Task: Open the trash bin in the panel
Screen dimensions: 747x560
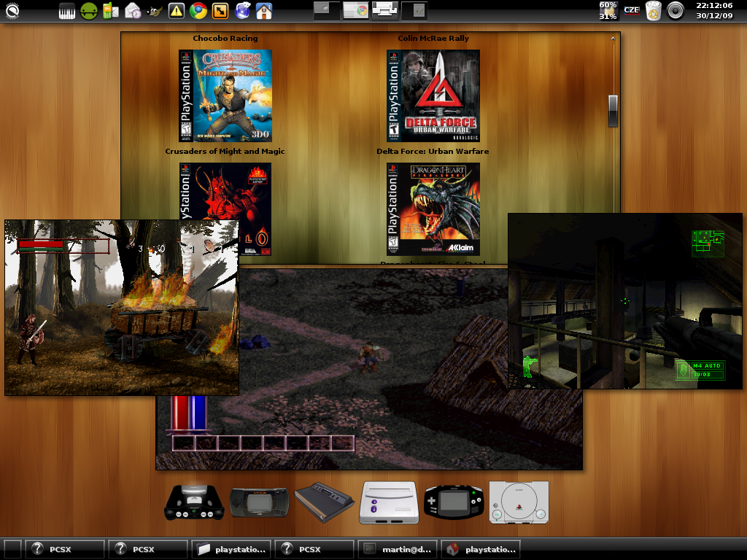Action: pyautogui.click(x=654, y=10)
